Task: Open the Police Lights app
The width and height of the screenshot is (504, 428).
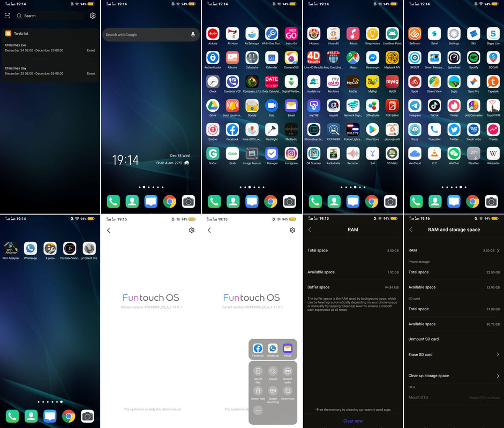Action: (x=353, y=129)
